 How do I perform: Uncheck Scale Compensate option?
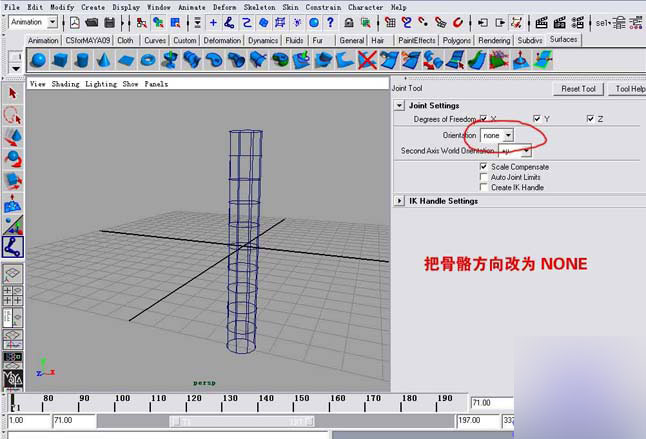click(x=484, y=167)
